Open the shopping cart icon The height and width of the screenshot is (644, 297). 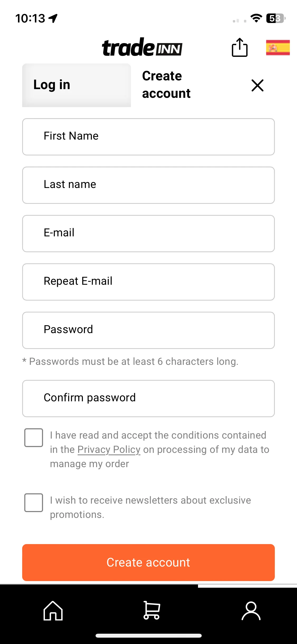click(152, 610)
